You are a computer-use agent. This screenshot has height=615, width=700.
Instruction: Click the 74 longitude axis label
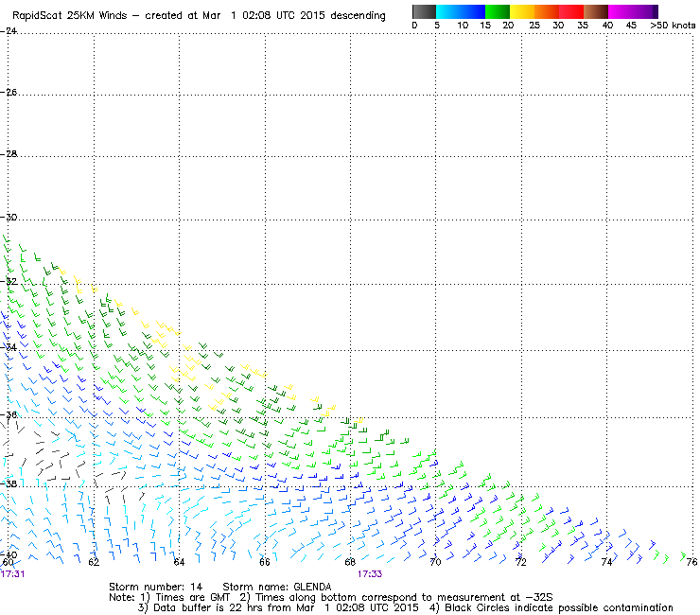coord(606,562)
